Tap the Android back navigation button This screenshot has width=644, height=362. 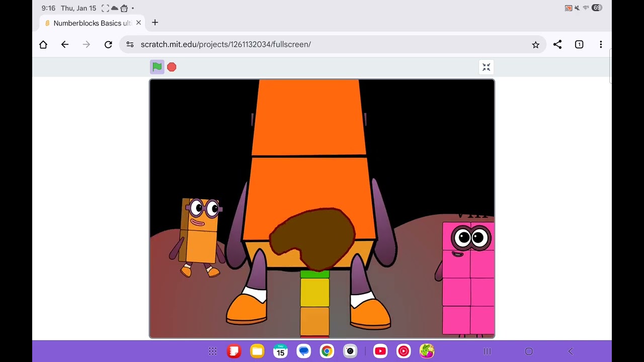click(x=571, y=351)
